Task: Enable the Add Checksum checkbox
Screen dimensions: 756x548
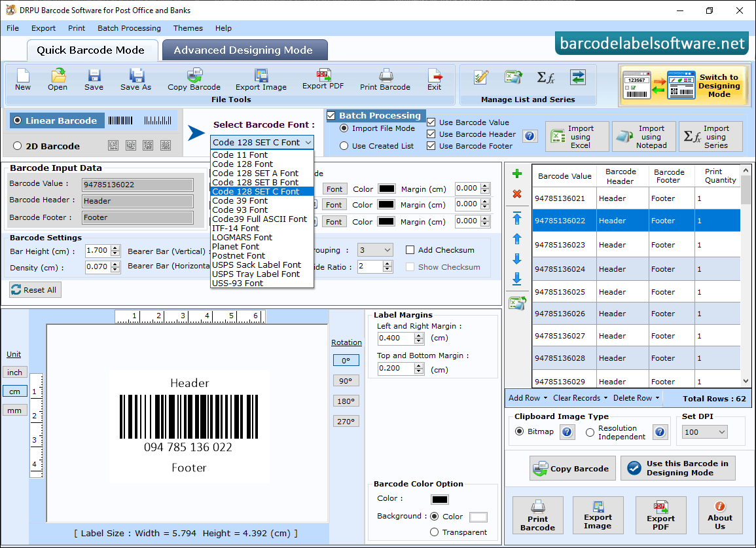Action: pos(410,250)
